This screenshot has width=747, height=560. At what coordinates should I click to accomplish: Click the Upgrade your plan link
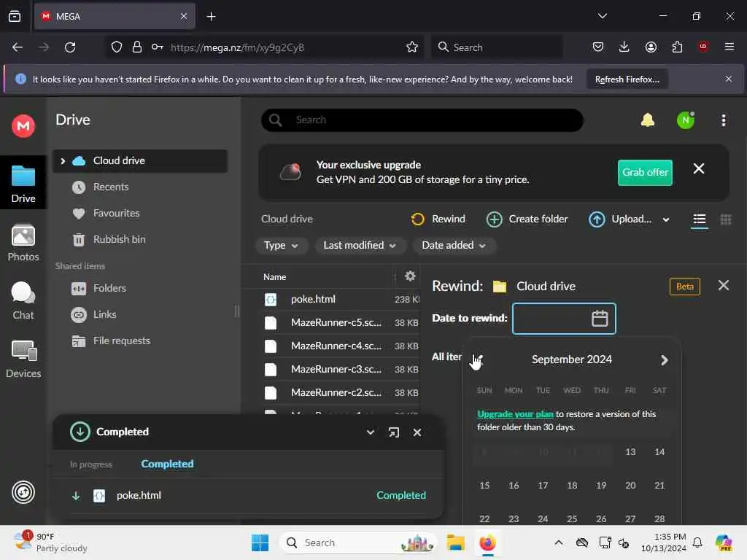515,414
